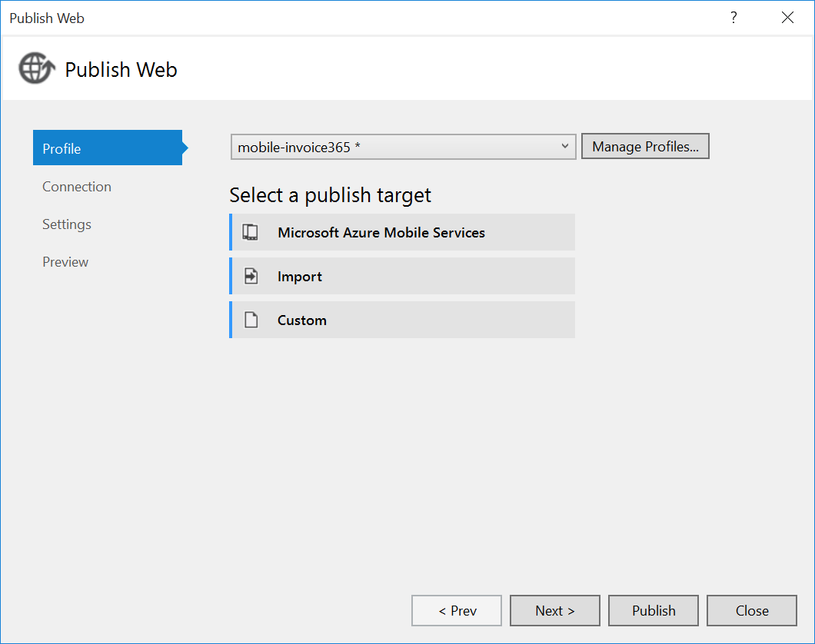Image resolution: width=815 pixels, height=644 pixels.
Task: Choose Custom publish target
Action: pyautogui.click(x=402, y=320)
